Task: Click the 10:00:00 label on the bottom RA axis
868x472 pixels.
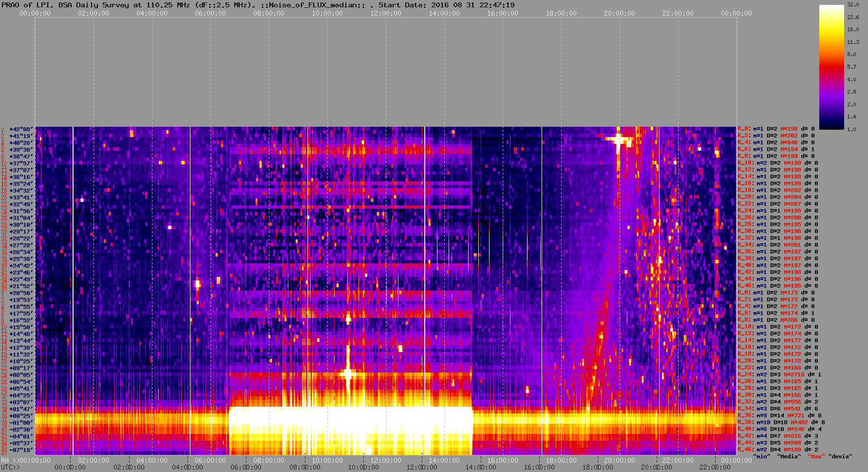Action: tap(327, 460)
